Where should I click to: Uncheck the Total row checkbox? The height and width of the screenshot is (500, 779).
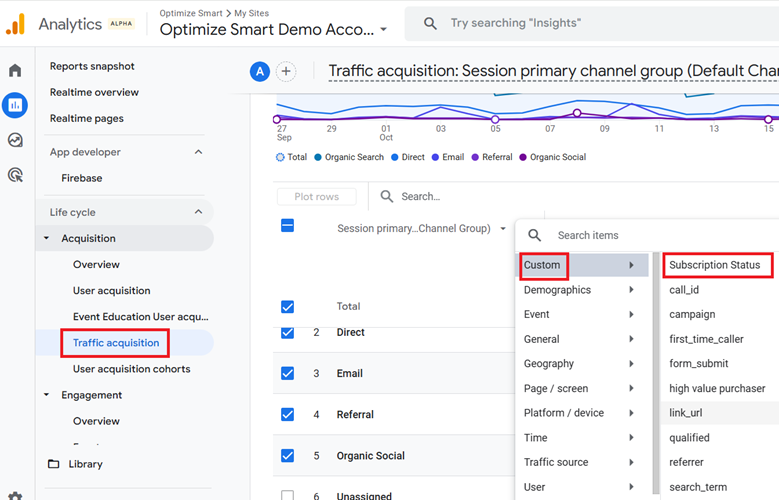pos(288,307)
